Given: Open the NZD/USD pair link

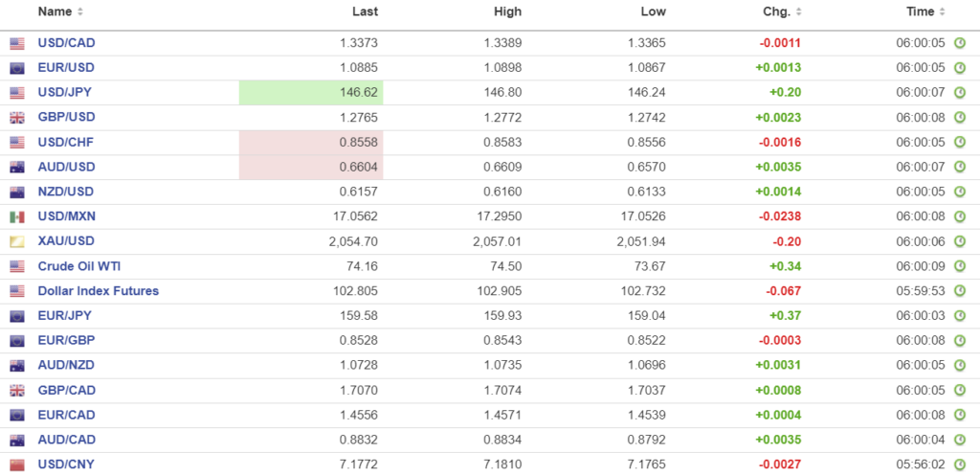Looking at the screenshot, I should (x=66, y=192).
